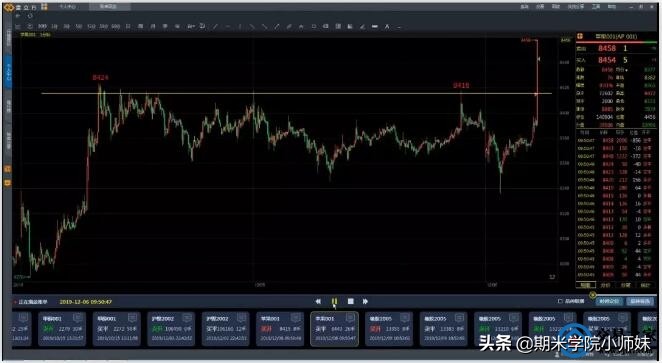
Task: Stop the replay with the square button
Action: (350, 301)
